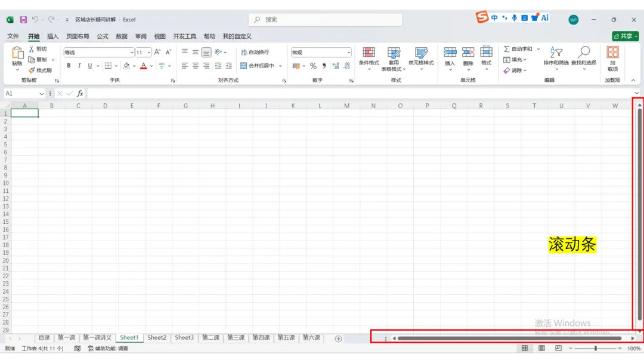The width and height of the screenshot is (644, 363).
Task: Apply cell borders icon
Action: tap(108, 66)
